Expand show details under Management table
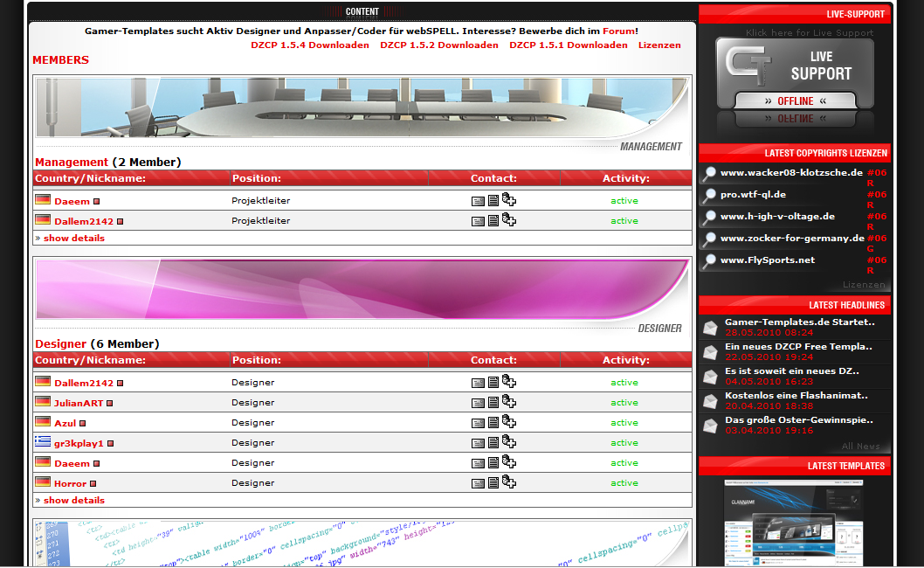924x568 pixels. tap(73, 239)
